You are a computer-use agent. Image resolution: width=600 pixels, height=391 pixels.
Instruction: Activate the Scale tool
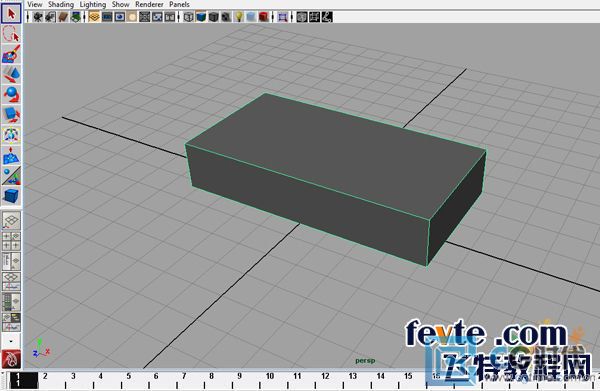tap(11, 114)
